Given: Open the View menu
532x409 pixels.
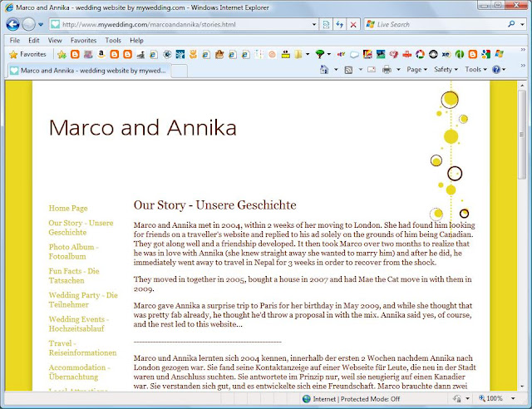Looking at the screenshot, I should coord(55,41).
